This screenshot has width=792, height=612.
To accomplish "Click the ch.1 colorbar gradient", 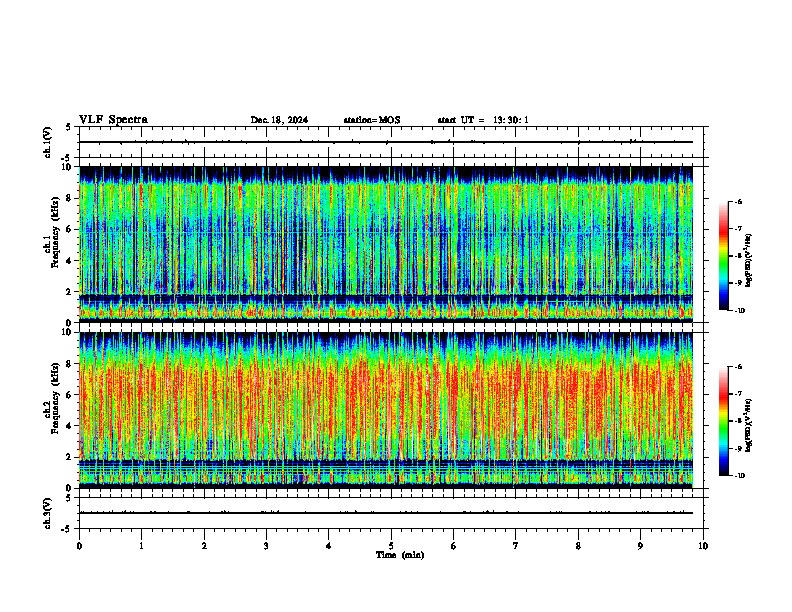I will click(x=723, y=256).
